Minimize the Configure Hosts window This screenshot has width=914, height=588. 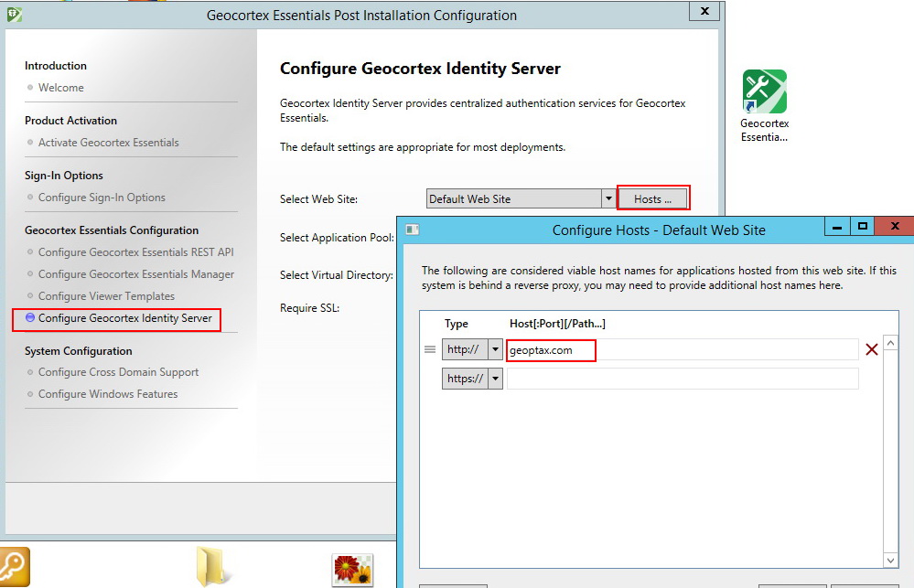(837, 227)
